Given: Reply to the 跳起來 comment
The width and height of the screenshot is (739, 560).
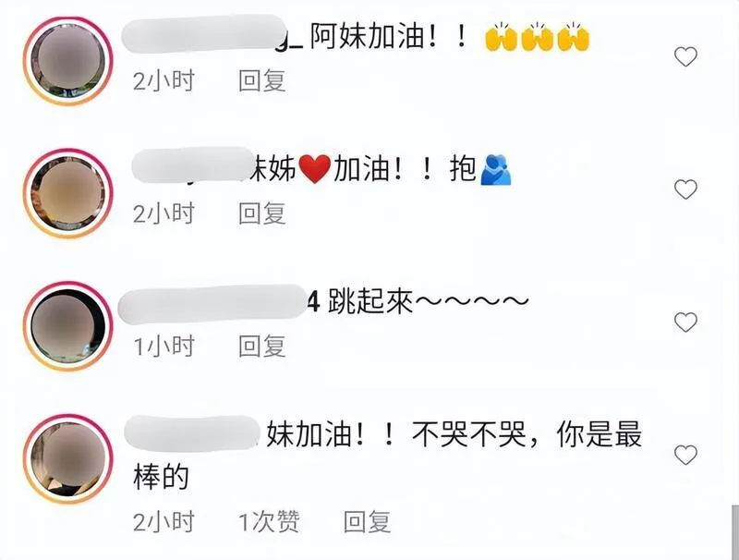Looking at the screenshot, I should (262, 347).
